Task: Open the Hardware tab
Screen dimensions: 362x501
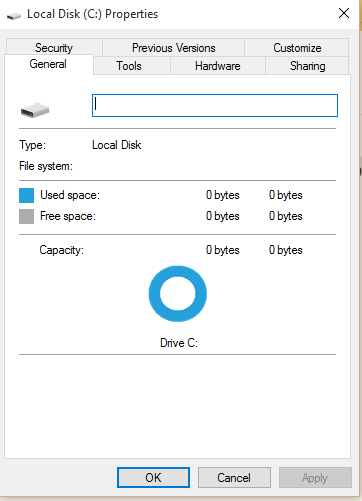Action: 218,66
